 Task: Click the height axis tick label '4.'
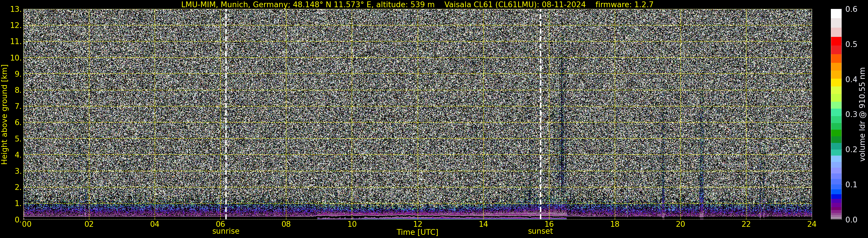(x=18, y=155)
